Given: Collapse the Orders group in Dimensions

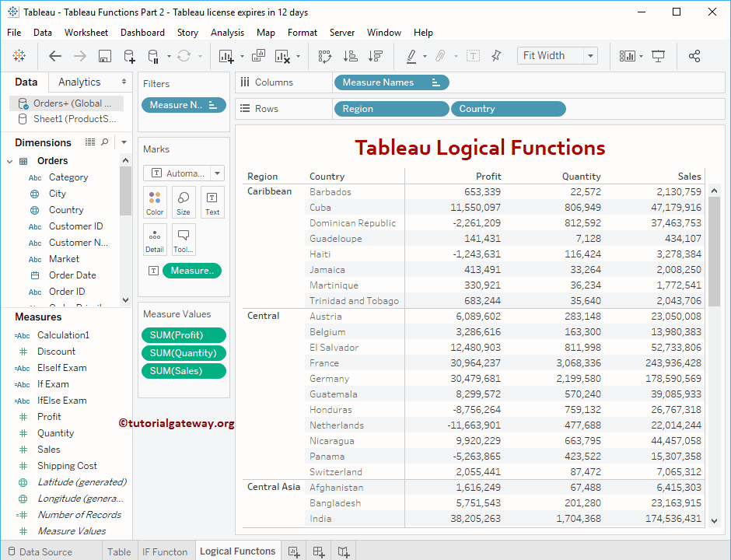Looking at the screenshot, I should pos(9,160).
